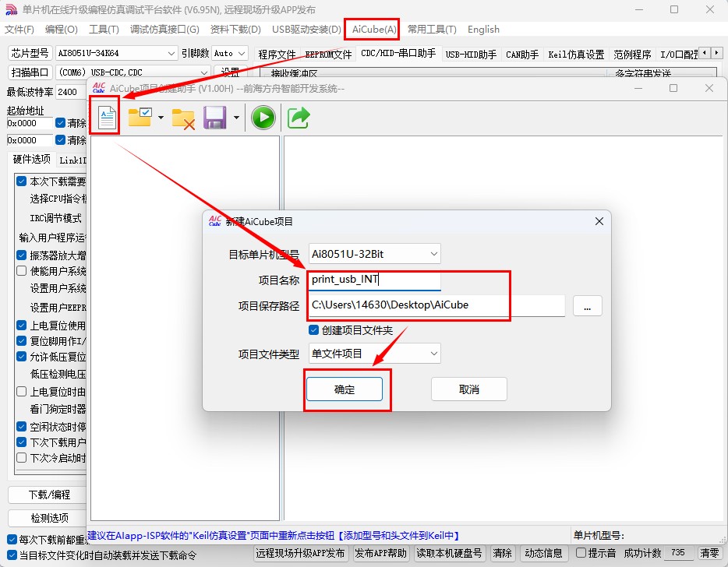
Task: Expand the open folder dropdown arrow
Action: [x=161, y=118]
